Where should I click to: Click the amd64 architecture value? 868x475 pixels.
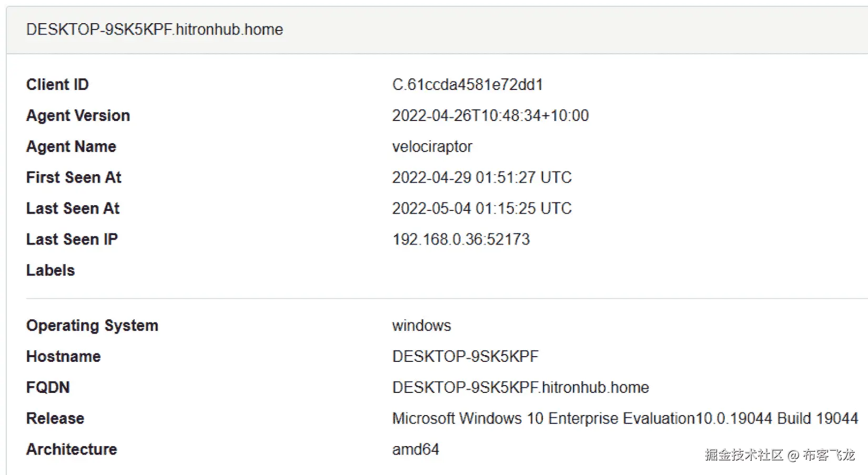pyautogui.click(x=416, y=450)
